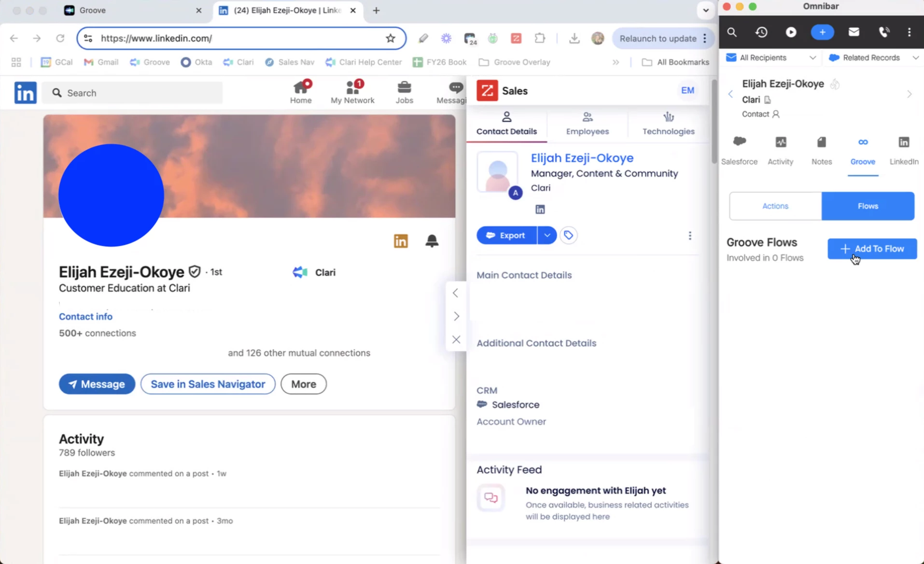Show hidden bookmarks with double chevron
Viewport: 924px width, 564px height.
click(616, 62)
